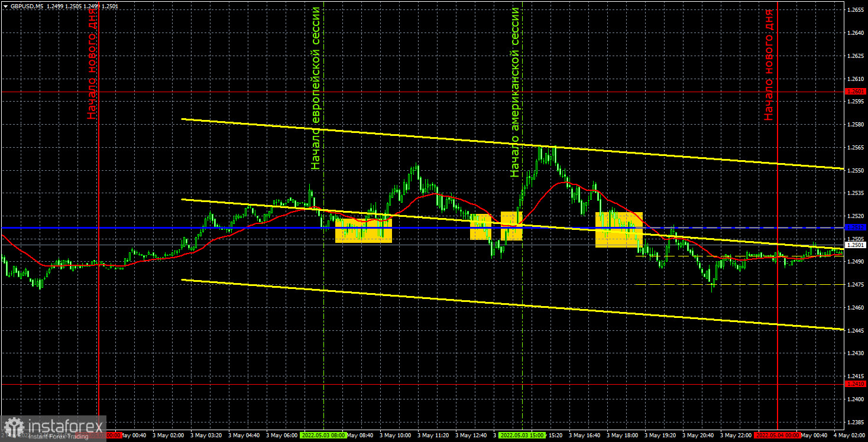Click the 1.2400 price axis value
Viewport: 868px width, 442px height.
click(857, 399)
